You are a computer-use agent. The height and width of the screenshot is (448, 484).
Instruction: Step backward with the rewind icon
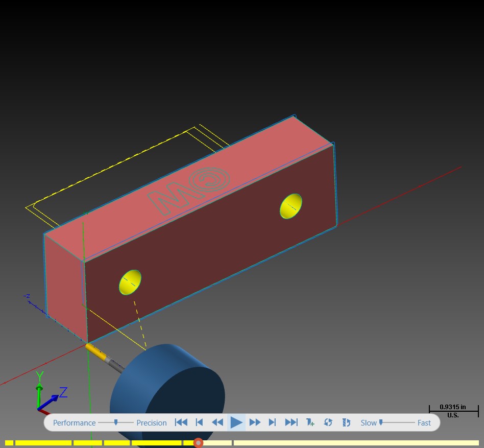[217, 422]
